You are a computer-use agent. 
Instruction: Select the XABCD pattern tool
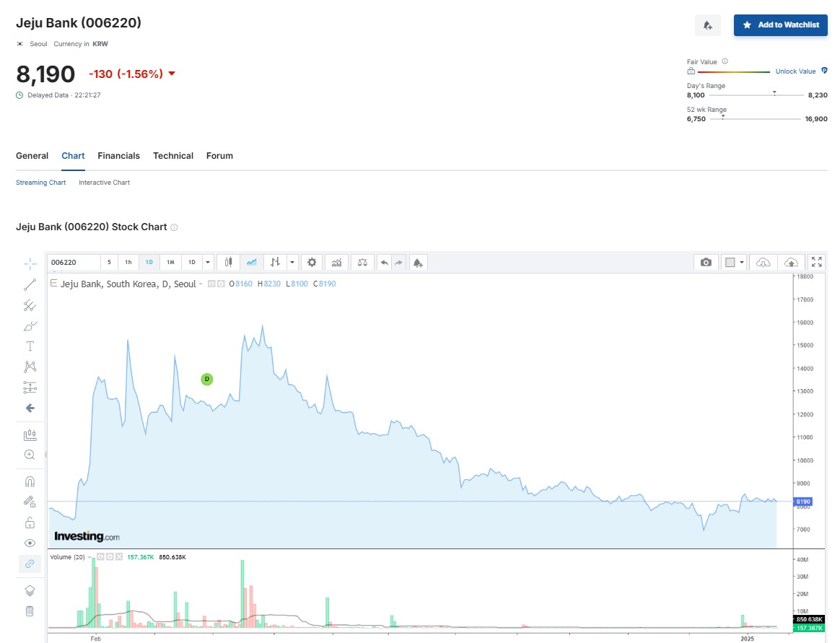[x=30, y=367]
